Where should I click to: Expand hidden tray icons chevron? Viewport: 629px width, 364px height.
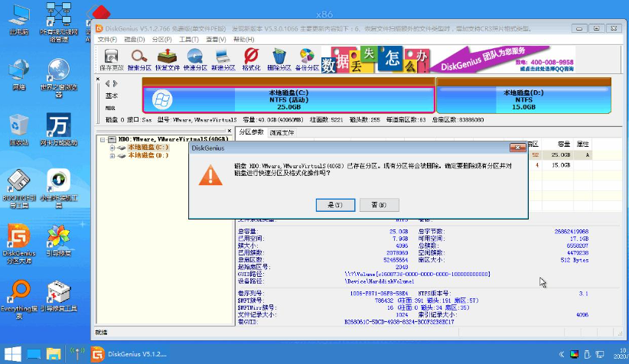562,354
